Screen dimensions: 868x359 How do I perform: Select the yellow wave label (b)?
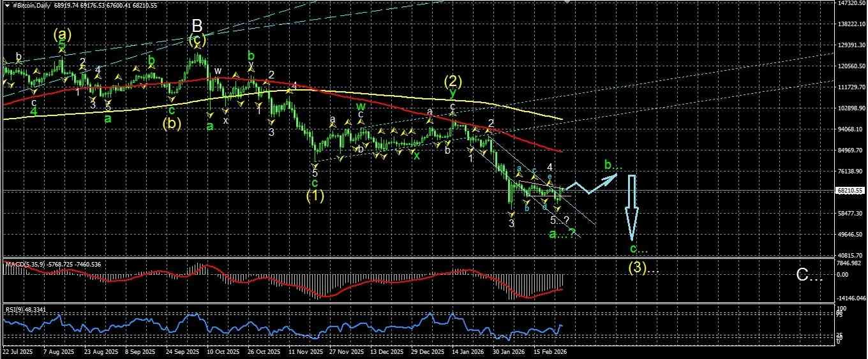click(x=172, y=124)
